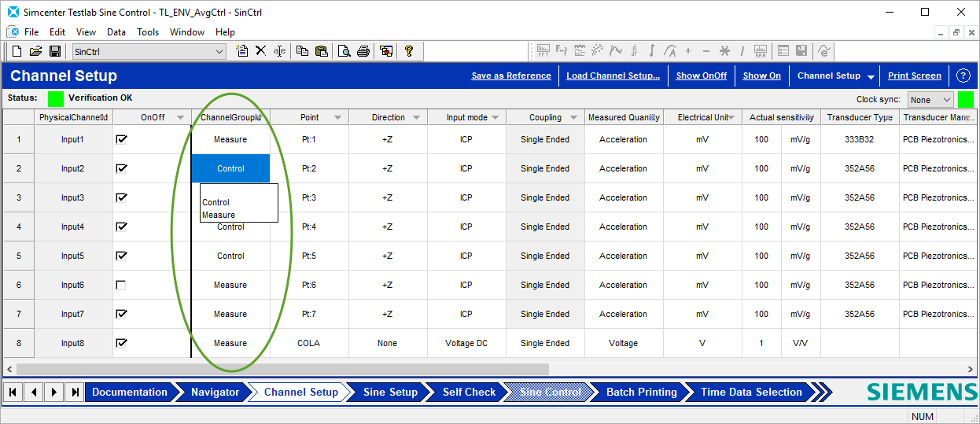Click the Load Channel Setup link
This screenshot has width=980, height=424.
[613, 76]
